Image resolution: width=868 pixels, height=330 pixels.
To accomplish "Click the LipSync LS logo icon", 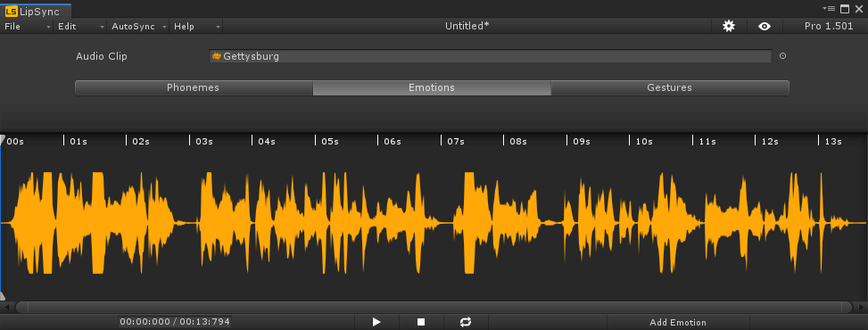I will point(11,11).
